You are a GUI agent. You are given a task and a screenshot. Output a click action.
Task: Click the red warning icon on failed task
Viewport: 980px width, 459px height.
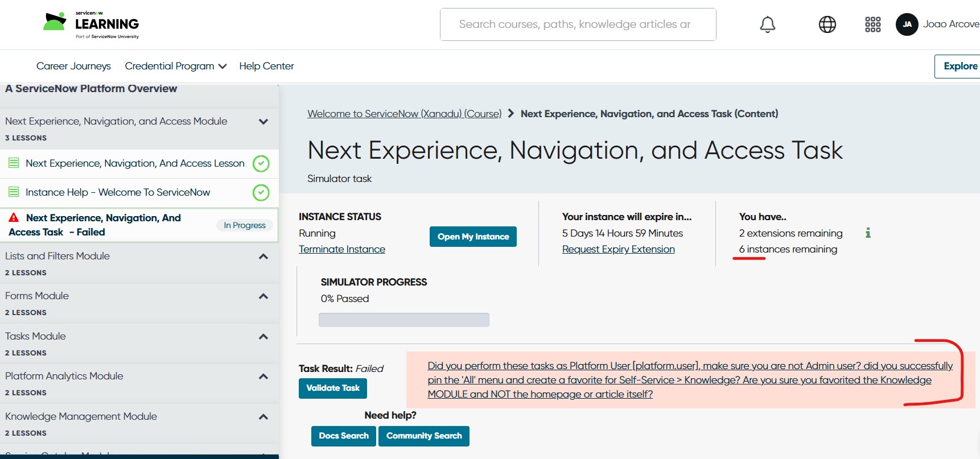14,218
